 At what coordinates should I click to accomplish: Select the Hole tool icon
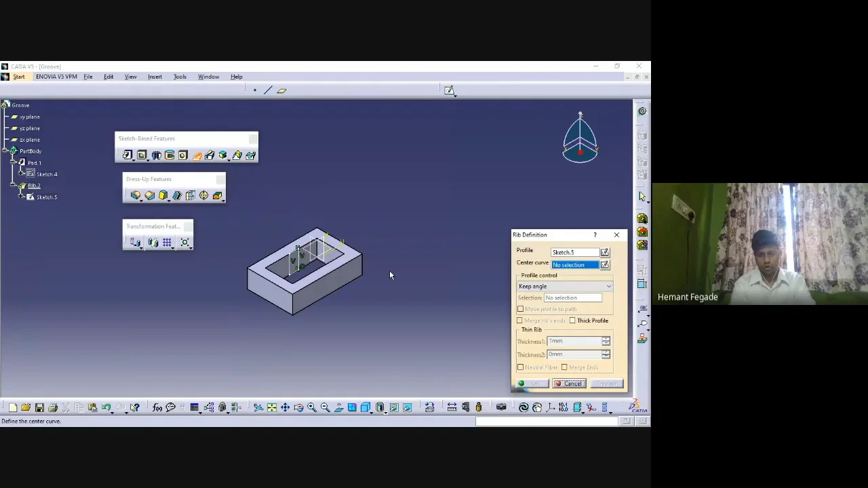[x=182, y=155]
